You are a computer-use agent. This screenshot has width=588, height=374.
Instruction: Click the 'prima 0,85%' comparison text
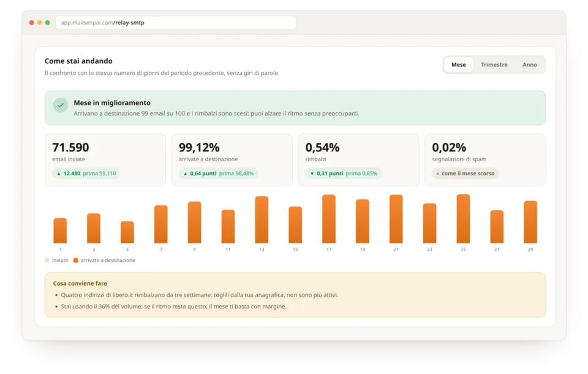tap(361, 174)
